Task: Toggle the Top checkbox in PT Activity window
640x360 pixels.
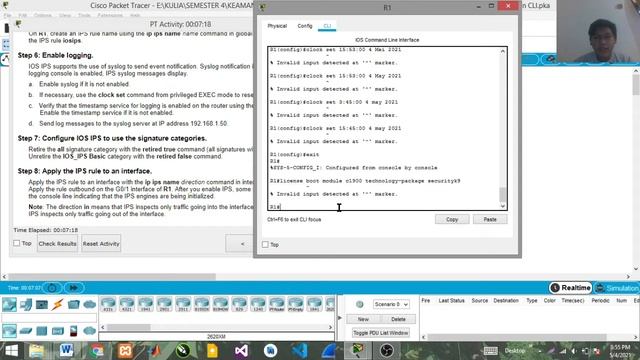Action: click(16, 243)
